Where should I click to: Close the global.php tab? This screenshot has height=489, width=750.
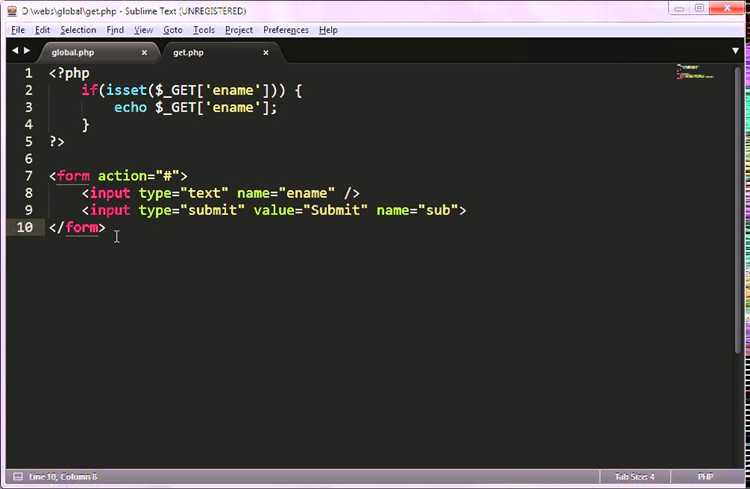pyautogui.click(x=144, y=53)
